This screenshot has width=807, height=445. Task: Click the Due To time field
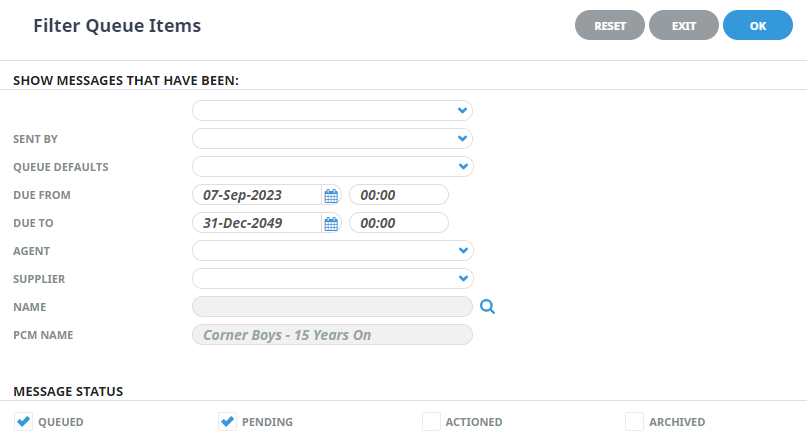398,223
